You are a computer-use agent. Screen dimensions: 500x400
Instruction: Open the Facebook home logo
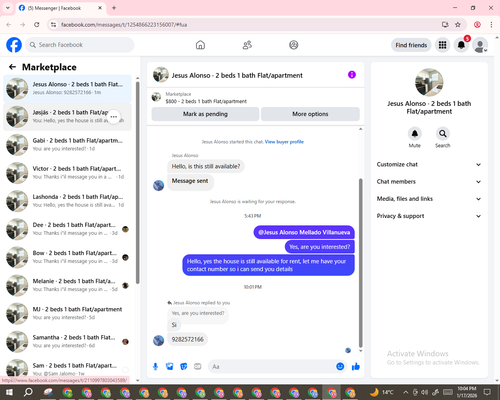pyautogui.click(x=14, y=45)
